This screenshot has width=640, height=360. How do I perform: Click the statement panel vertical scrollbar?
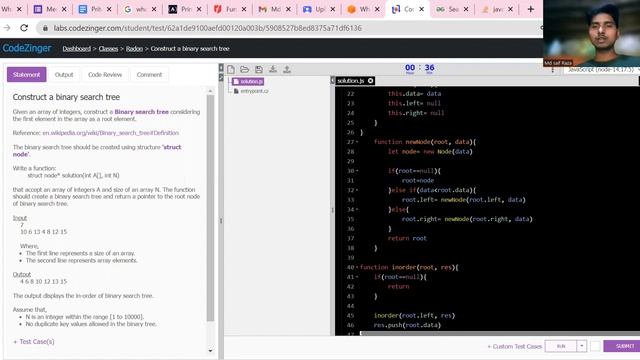[x=210, y=207]
